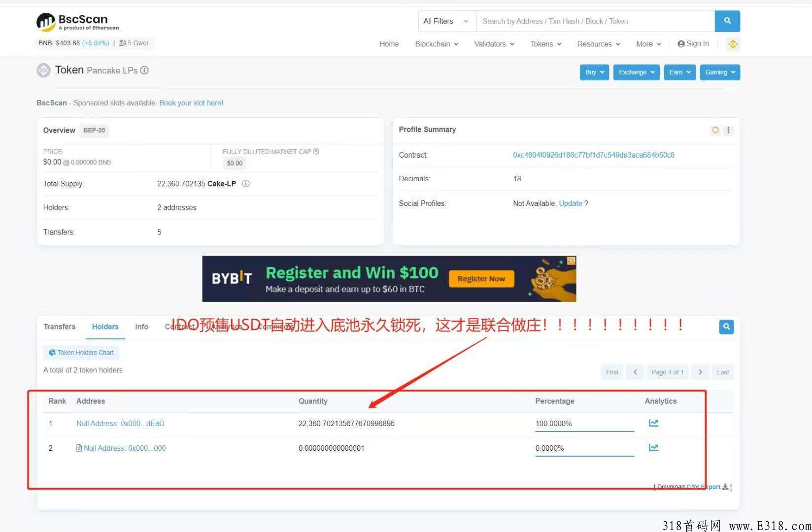The width and height of the screenshot is (812, 532).
Task: Click the Last page button
Action: pyautogui.click(x=723, y=372)
